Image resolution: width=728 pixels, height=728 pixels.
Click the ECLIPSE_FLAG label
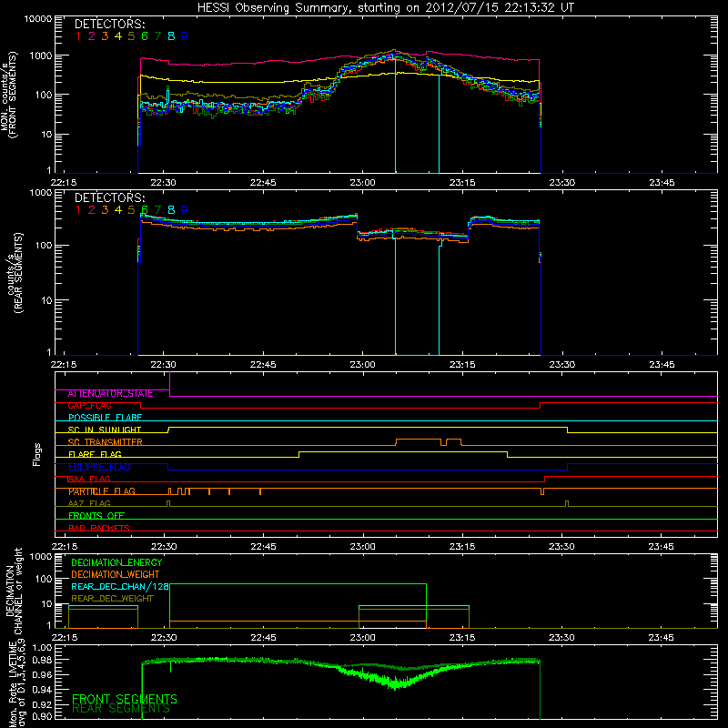pos(99,467)
